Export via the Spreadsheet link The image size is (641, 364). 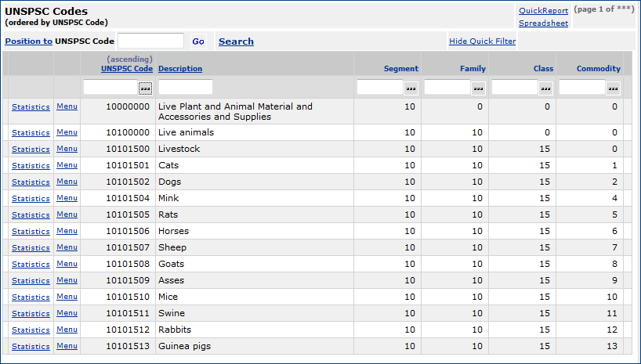(x=543, y=23)
